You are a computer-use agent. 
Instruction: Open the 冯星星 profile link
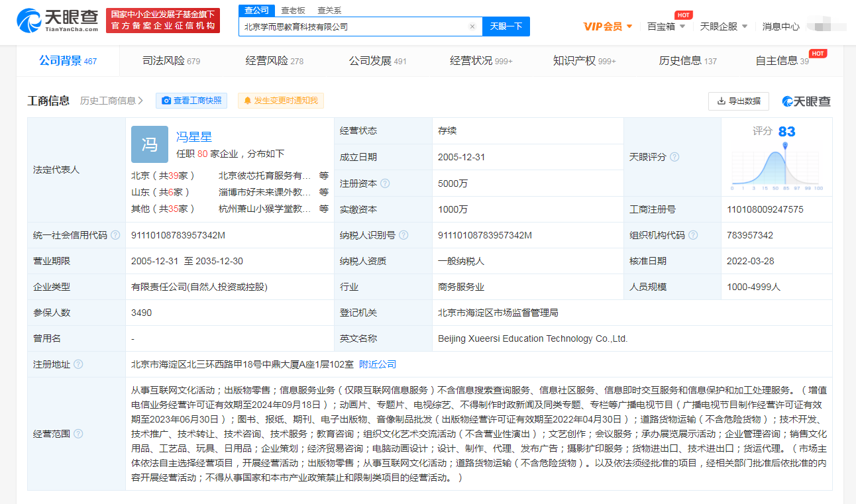(x=194, y=137)
